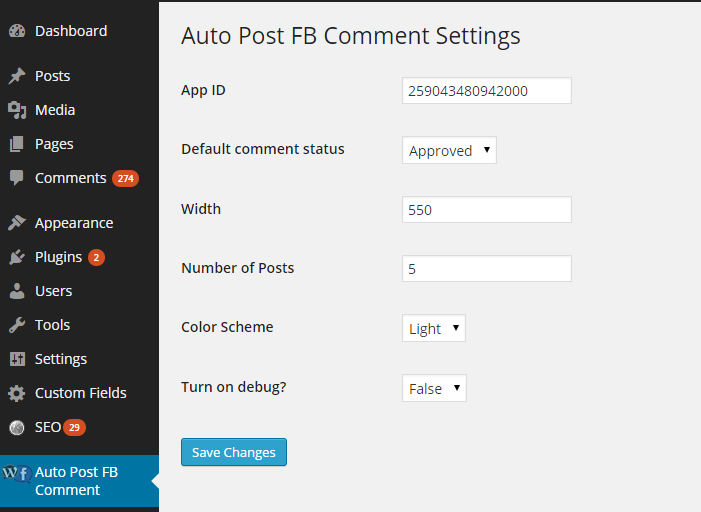The image size is (701, 512).
Task: Click the 'Auto Post FB Comment Settings' heading
Action: 350,36
